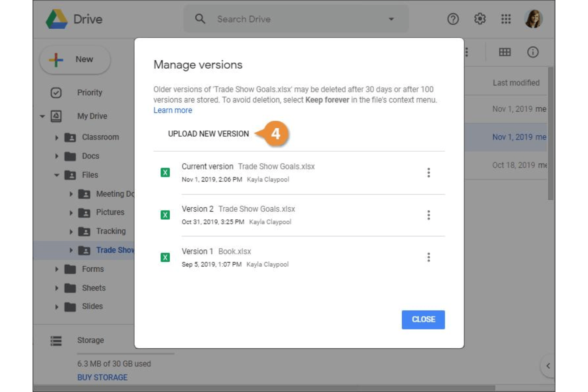Click the Google Drive logo

click(x=57, y=19)
